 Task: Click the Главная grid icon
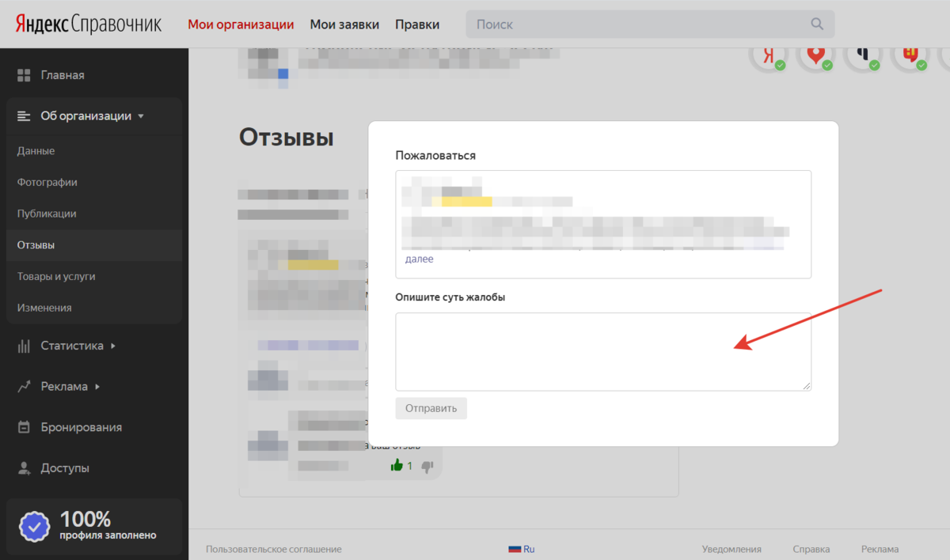click(24, 75)
